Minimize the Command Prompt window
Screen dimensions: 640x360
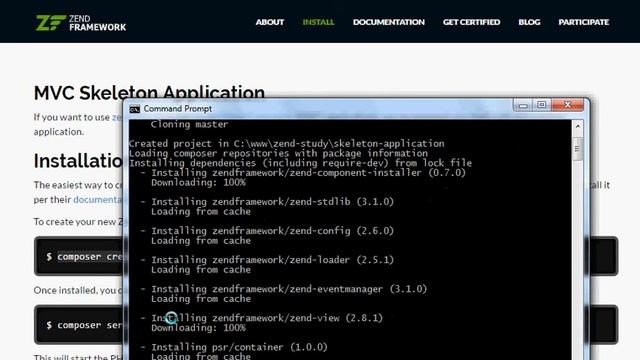point(523,105)
